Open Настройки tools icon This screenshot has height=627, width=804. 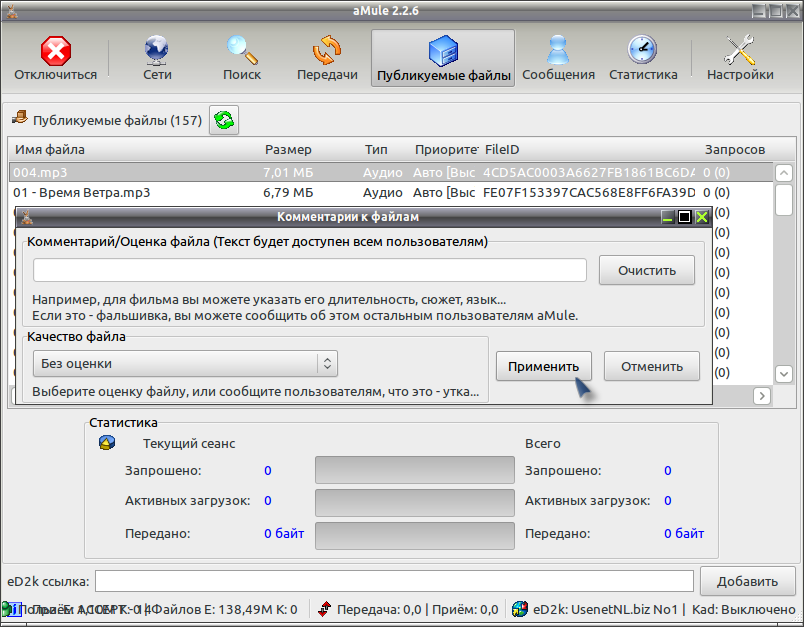pyautogui.click(x=739, y=50)
